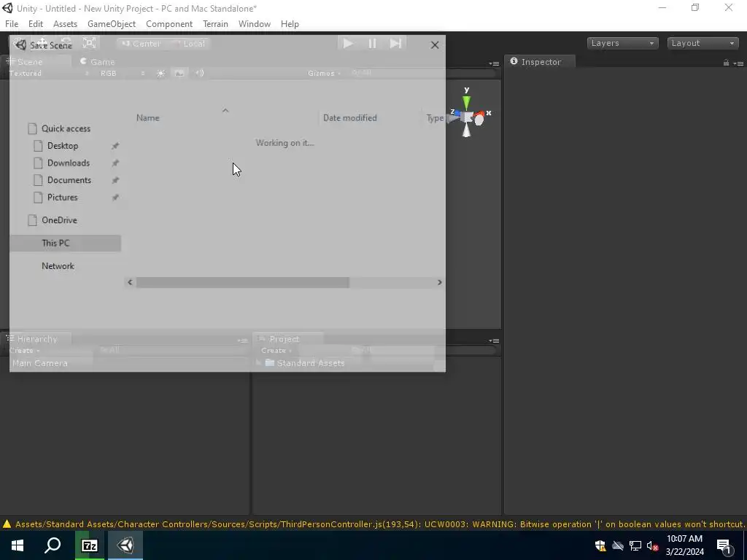Click the Unity logo in Save Scene title

click(x=20, y=44)
